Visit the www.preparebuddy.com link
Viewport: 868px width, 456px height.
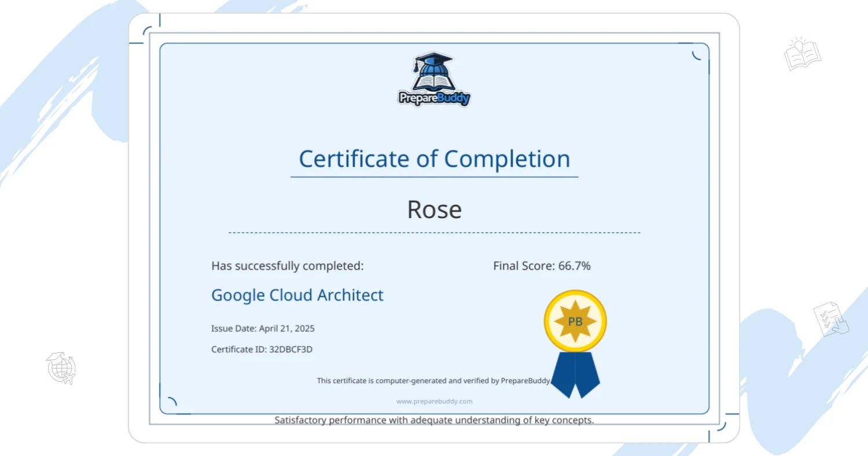(x=434, y=401)
